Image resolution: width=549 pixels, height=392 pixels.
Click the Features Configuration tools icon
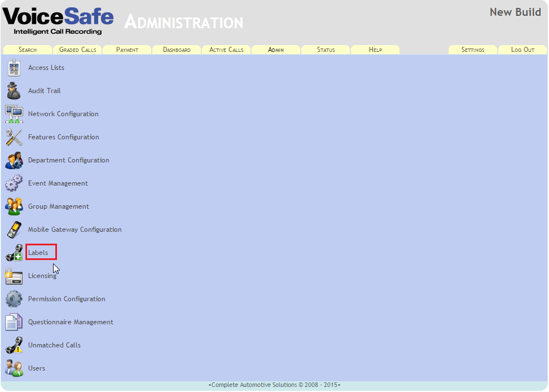coord(14,137)
